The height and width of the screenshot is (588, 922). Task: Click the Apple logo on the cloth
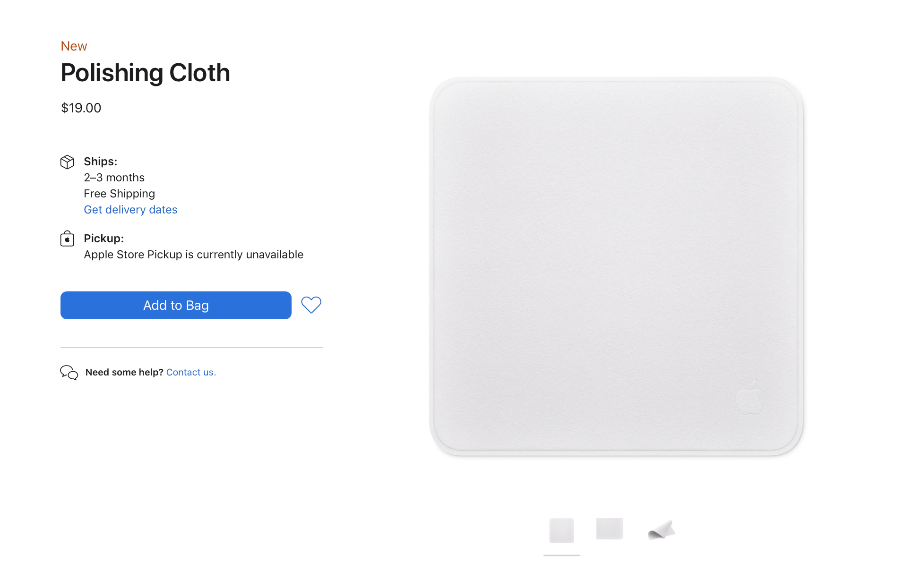coord(750,398)
